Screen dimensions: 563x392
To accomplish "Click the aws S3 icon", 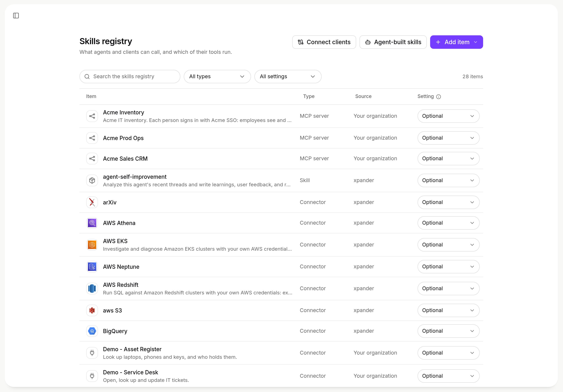I will (x=92, y=310).
